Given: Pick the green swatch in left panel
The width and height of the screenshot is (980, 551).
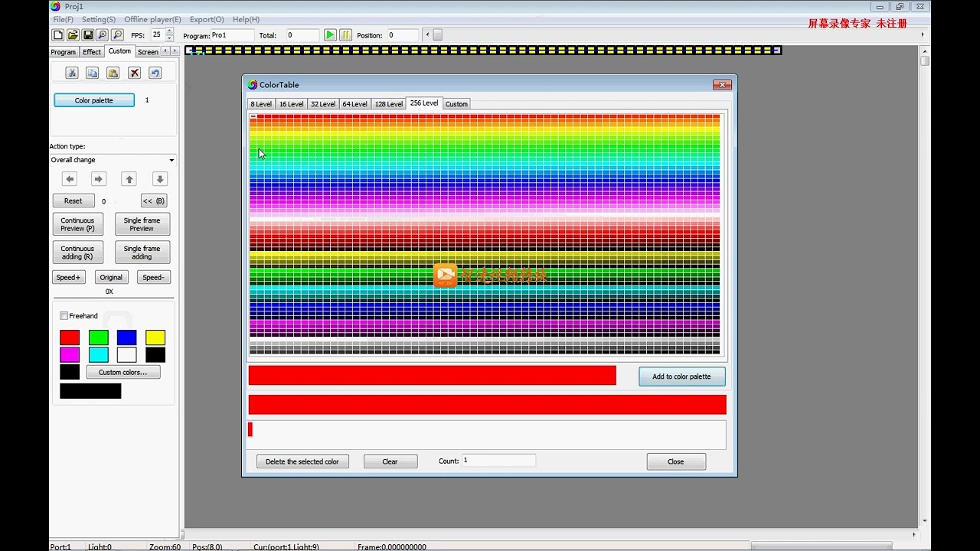Looking at the screenshot, I should [99, 337].
